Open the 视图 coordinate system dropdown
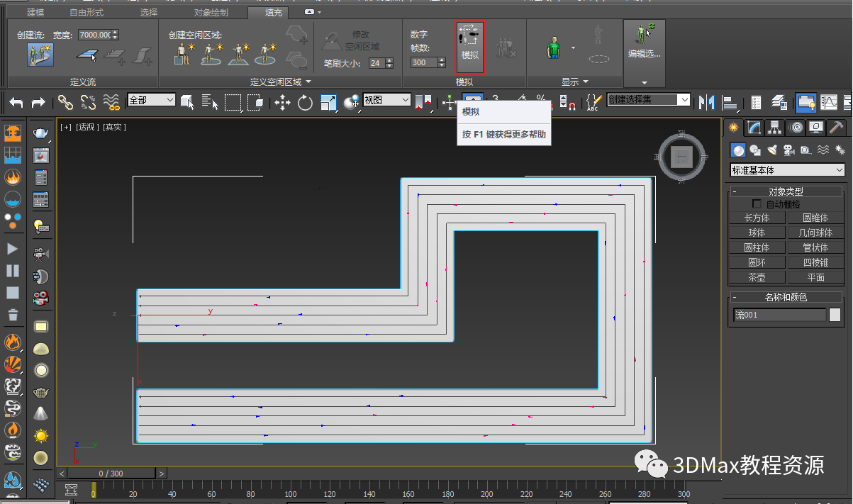 click(387, 101)
